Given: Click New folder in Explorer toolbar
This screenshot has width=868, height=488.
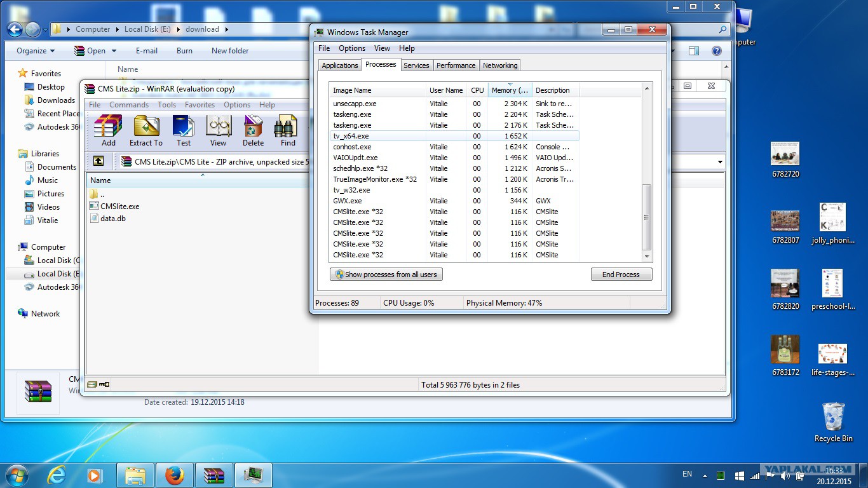Looking at the screenshot, I should pos(230,51).
